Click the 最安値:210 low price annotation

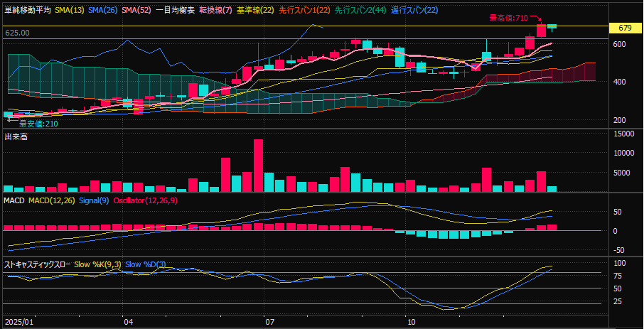pos(38,124)
